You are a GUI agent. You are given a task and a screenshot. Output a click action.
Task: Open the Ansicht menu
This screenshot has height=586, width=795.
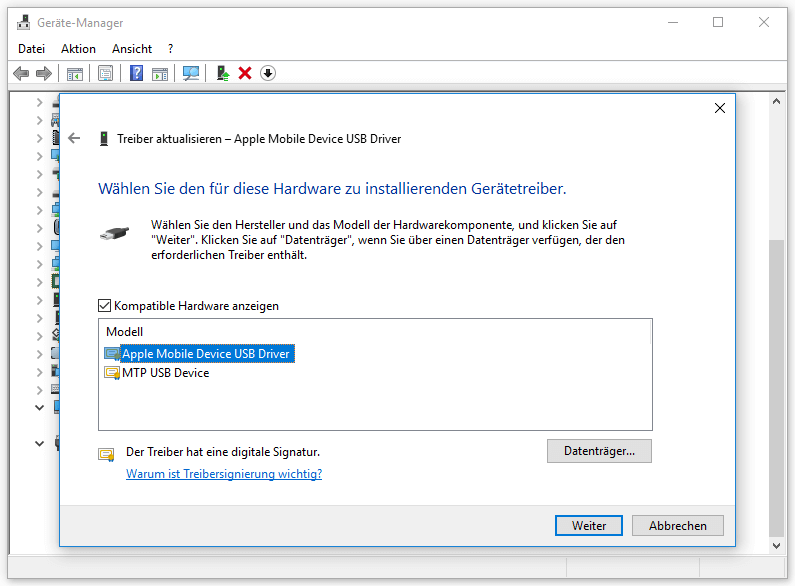point(132,49)
